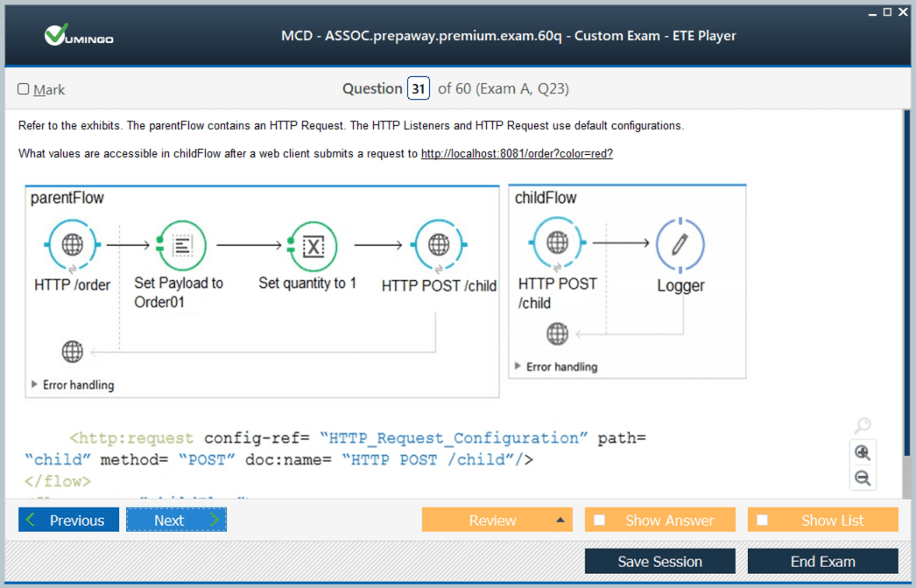The image size is (916, 588).
Task: Go to the Next question
Action: point(176,520)
